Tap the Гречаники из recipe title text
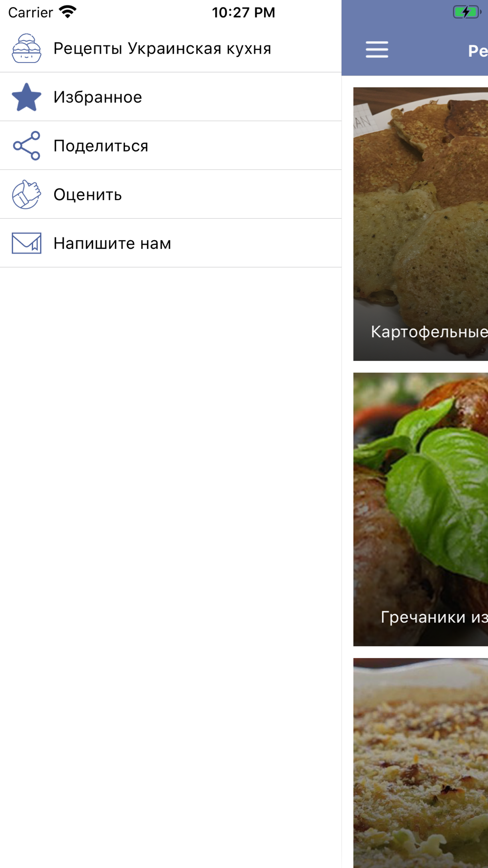488x868 pixels. [434, 617]
